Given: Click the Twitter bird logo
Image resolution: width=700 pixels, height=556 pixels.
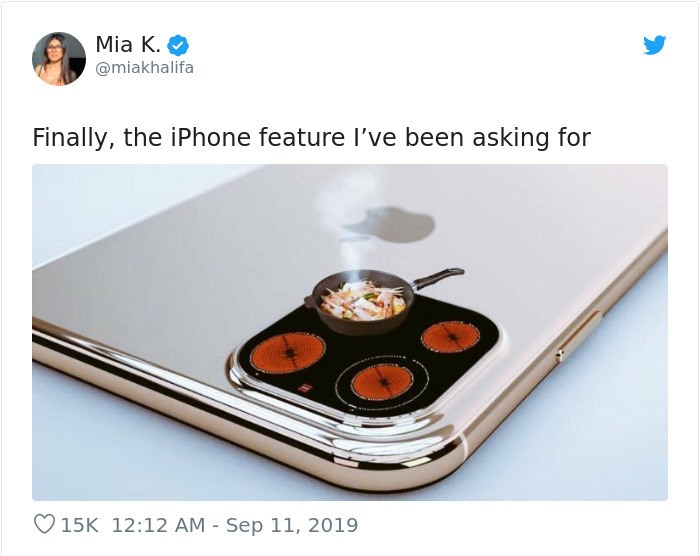Looking at the screenshot, I should tap(654, 45).
